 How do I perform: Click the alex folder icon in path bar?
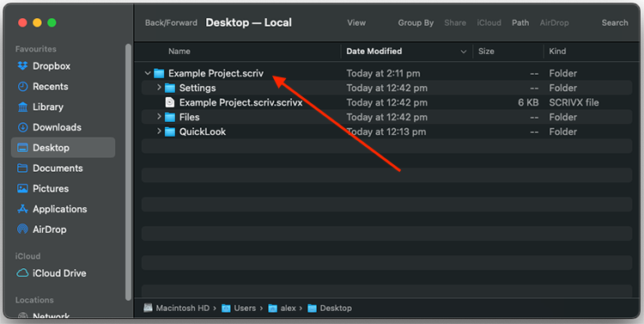point(273,308)
